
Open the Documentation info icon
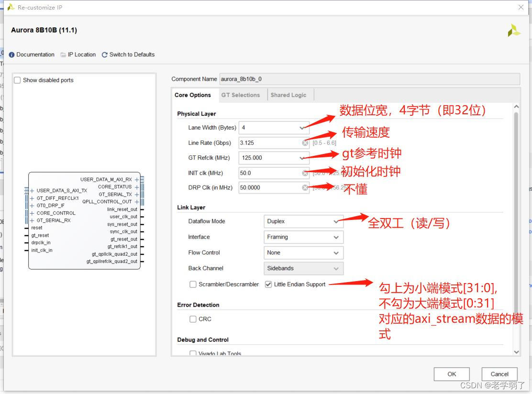click(11, 55)
